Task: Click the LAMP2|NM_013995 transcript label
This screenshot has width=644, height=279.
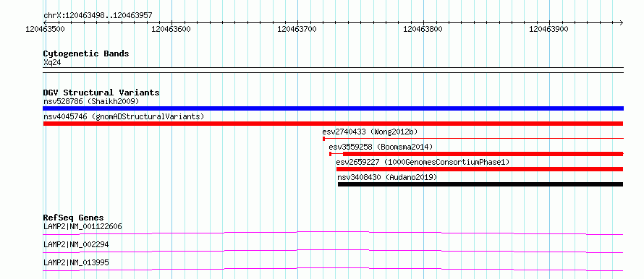Action: (x=76, y=262)
